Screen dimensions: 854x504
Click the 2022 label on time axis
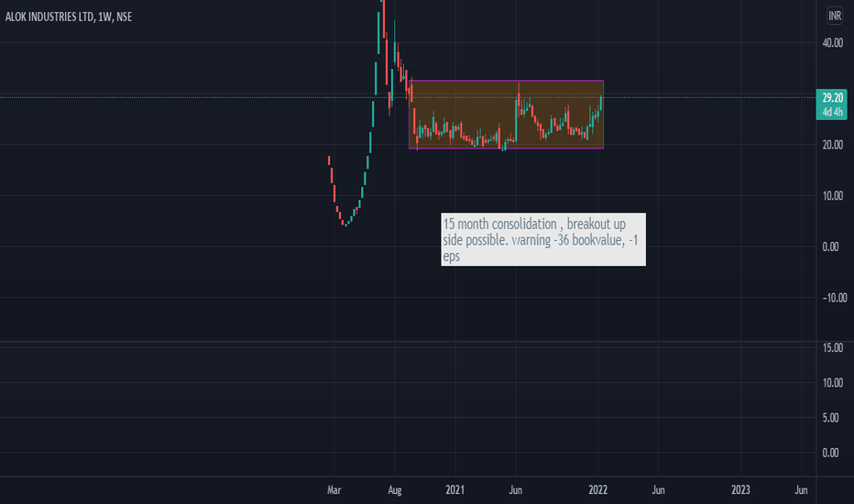(598, 490)
